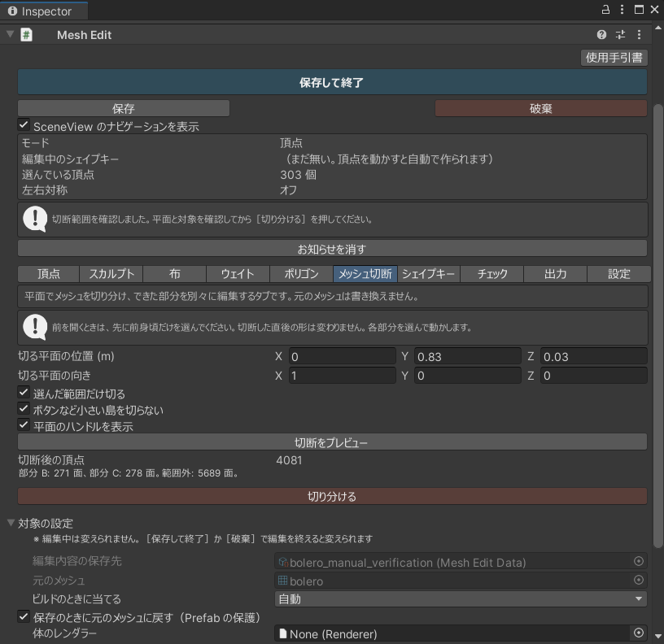The height and width of the screenshot is (644, 664).
Task: Click the 左右対称 value オフ
Action: 288,190
